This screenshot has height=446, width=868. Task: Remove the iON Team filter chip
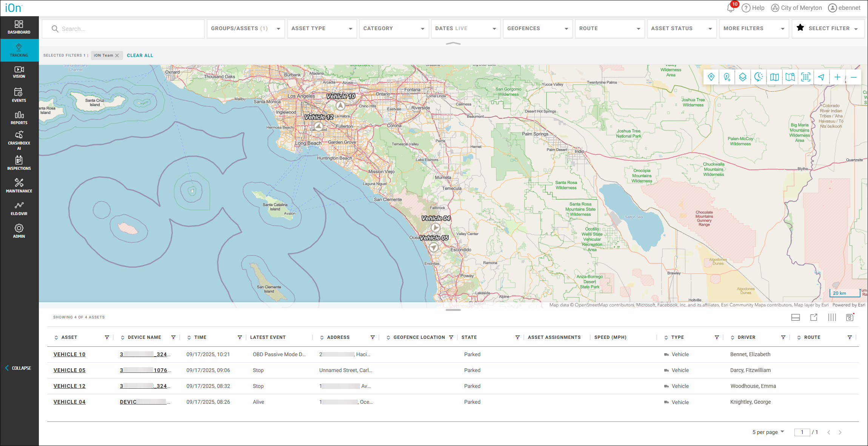(x=117, y=55)
